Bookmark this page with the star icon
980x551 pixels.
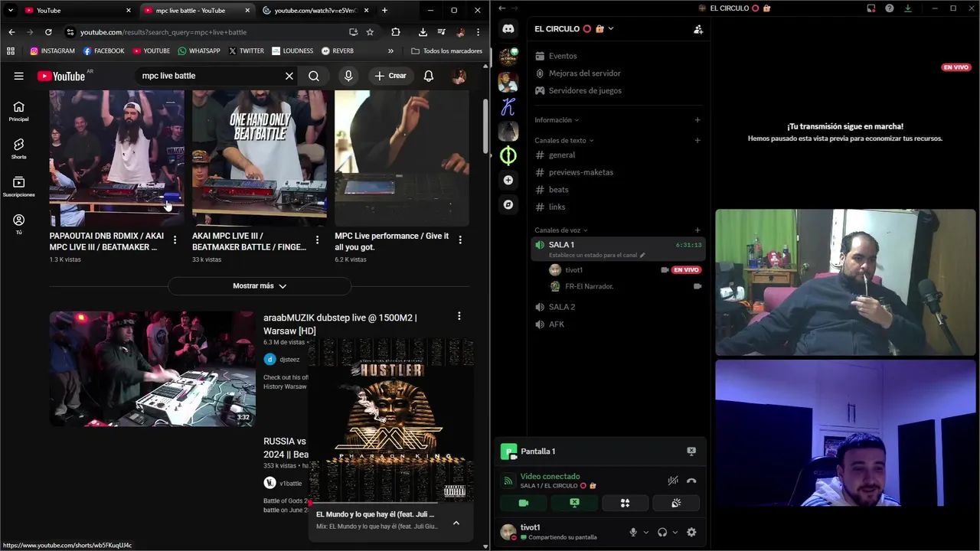[370, 32]
